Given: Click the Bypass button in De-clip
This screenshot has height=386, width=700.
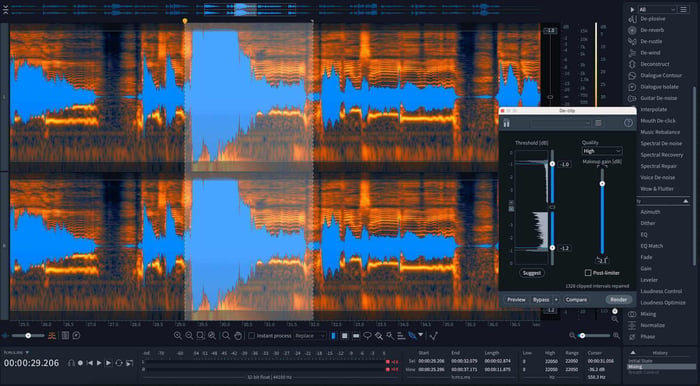Looking at the screenshot, I should pos(541,299).
